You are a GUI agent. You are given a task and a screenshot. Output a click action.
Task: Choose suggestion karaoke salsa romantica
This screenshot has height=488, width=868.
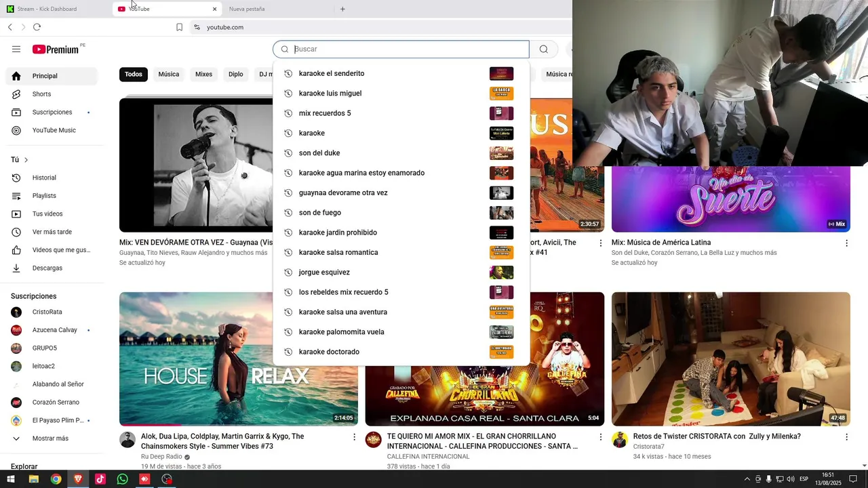tap(401, 252)
